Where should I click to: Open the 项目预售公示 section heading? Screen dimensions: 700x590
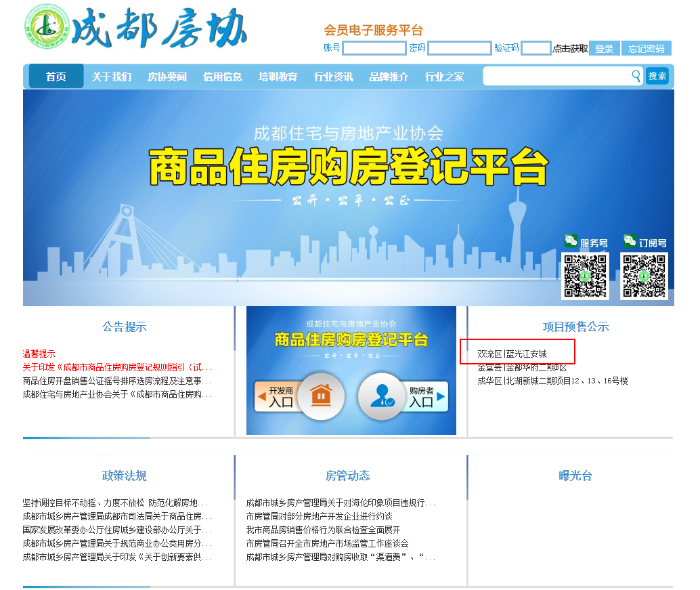[x=575, y=326]
